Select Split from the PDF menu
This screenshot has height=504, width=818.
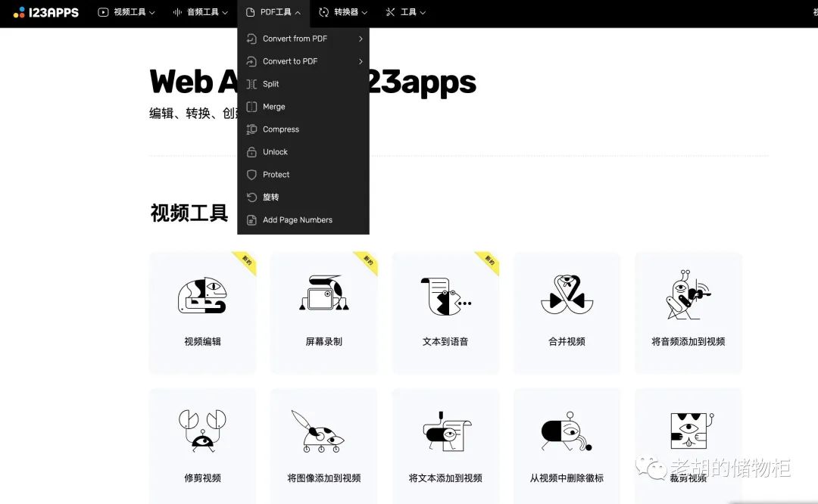coord(303,84)
